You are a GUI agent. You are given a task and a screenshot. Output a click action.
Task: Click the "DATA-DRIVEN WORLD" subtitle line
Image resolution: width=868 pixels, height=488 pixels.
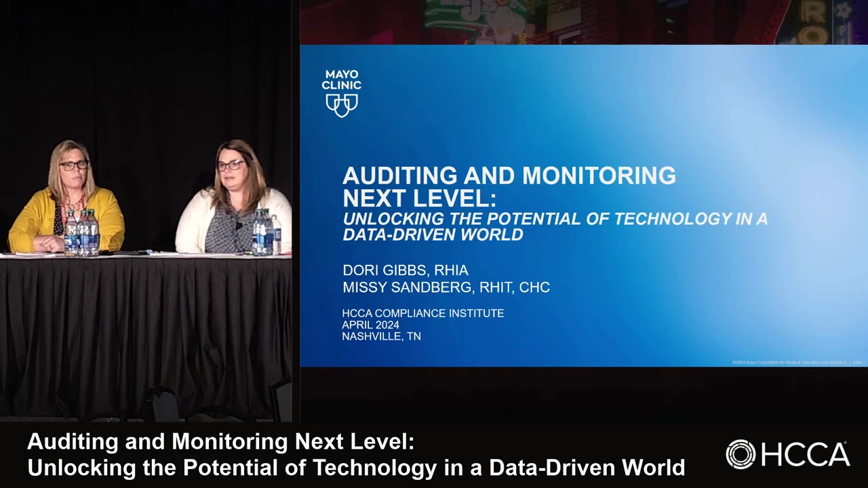[x=433, y=235]
